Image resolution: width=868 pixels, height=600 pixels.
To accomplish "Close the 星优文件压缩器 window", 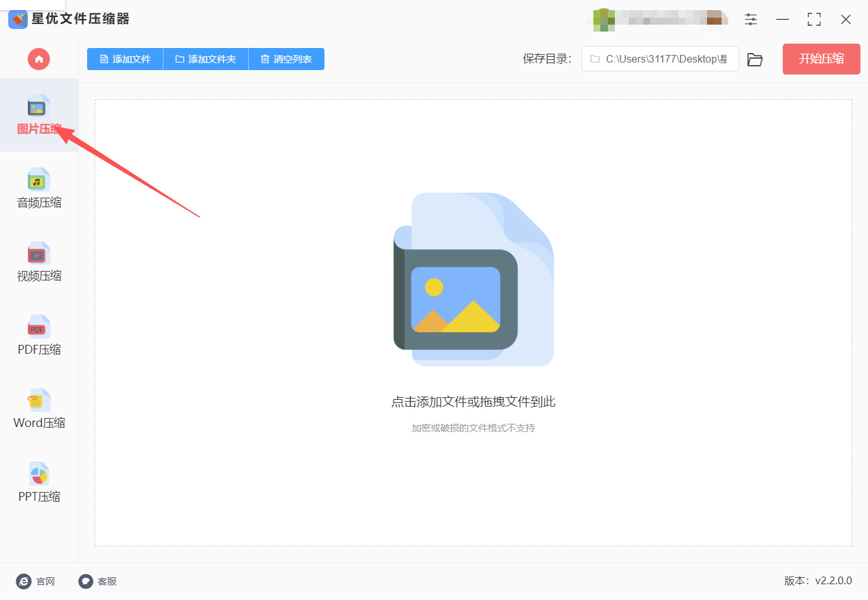I will point(846,20).
